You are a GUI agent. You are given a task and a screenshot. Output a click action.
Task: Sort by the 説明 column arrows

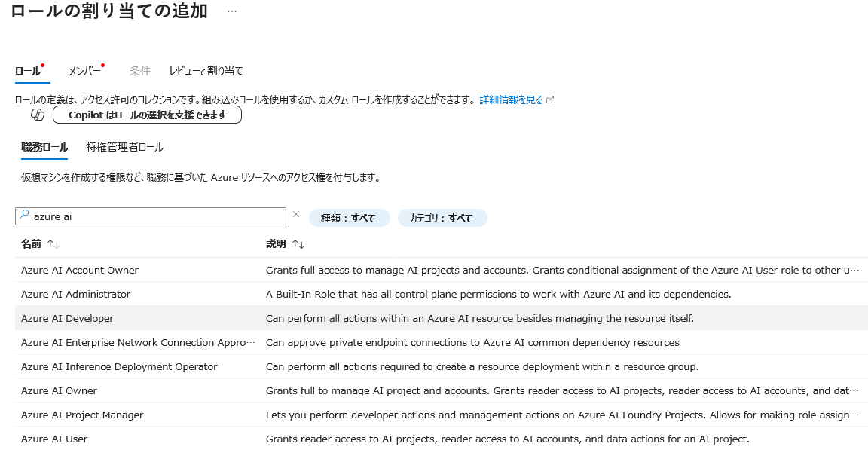pos(298,244)
